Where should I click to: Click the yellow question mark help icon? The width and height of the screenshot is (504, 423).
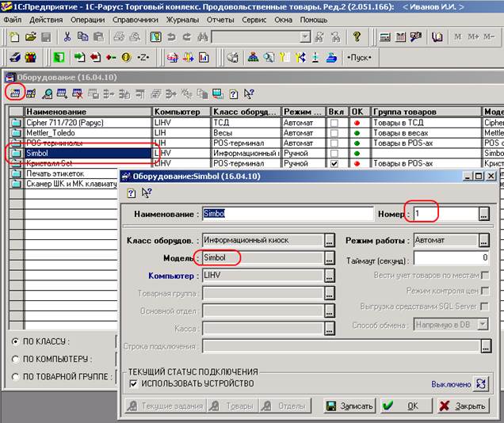[x=357, y=37]
